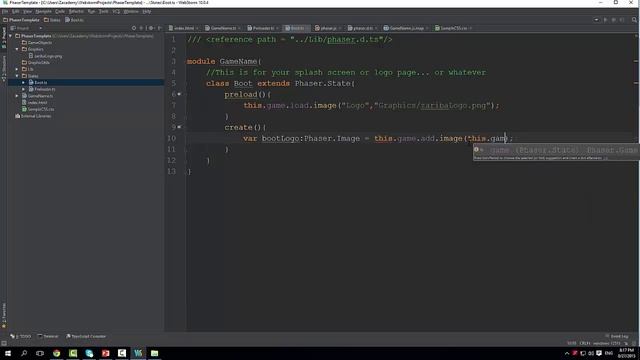The width and height of the screenshot is (640, 360).
Task: Switch to the GameName.ts editor tab
Action: click(x=223, y=28)
